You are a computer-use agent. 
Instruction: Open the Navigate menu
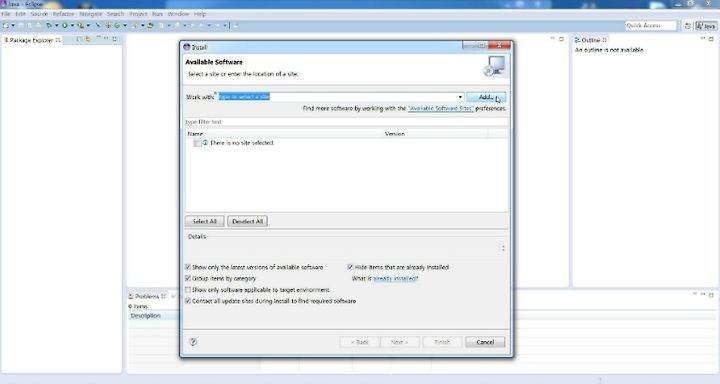pos(90,14)
